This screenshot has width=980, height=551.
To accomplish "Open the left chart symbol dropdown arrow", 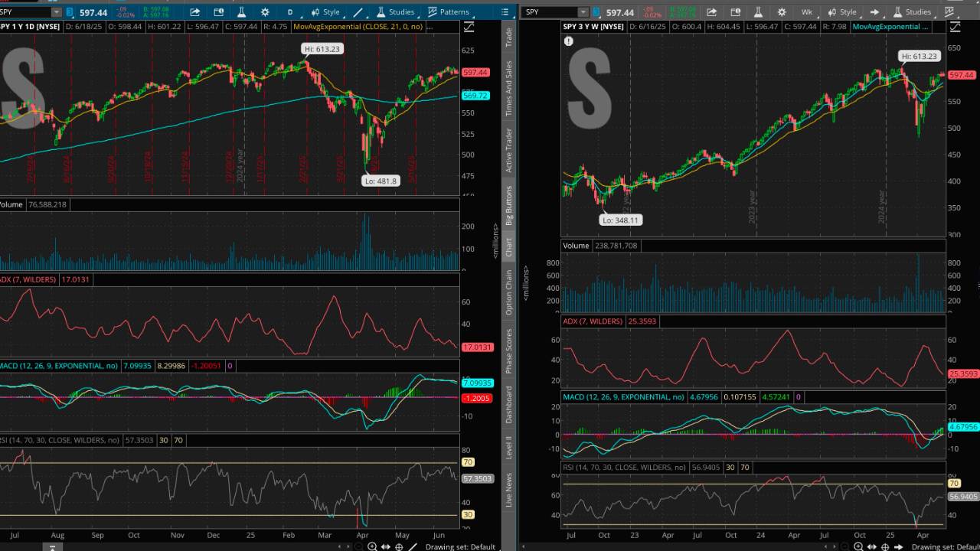I will tap(57, 12).
